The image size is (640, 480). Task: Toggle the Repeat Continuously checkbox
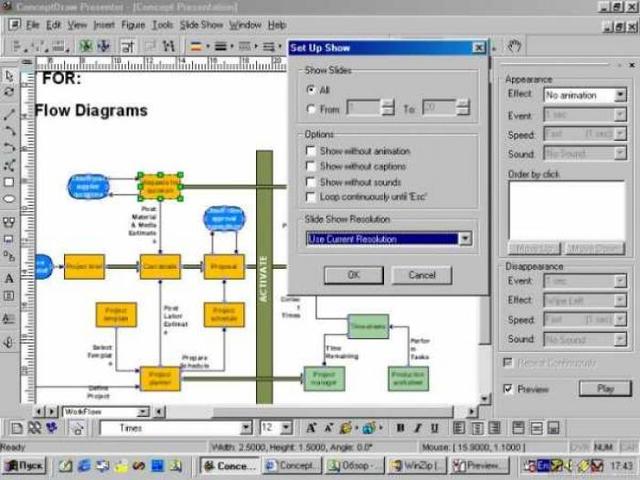(x=508, y=362)
